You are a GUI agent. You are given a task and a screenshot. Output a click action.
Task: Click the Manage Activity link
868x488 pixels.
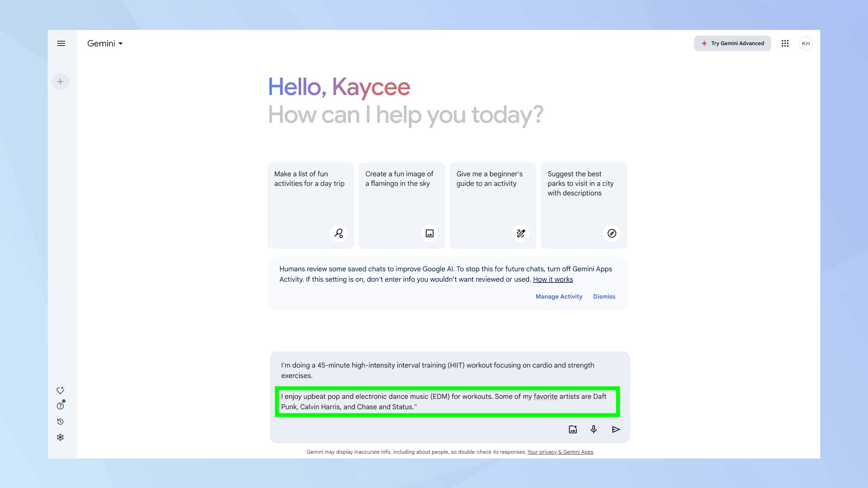[x=559, y=297]
